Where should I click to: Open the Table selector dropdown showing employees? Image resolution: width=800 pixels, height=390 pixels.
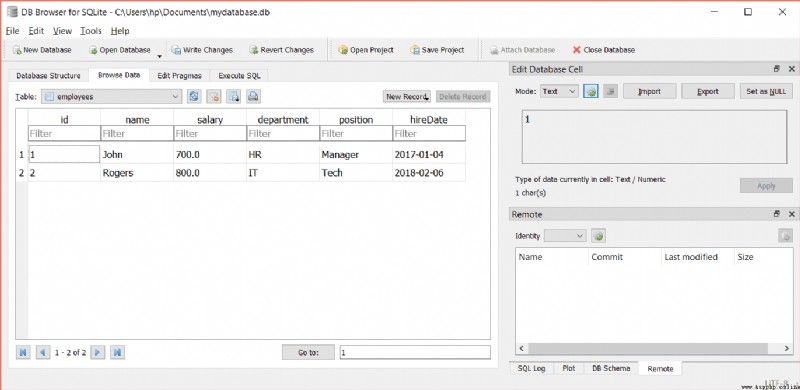(x=111, y=96)
